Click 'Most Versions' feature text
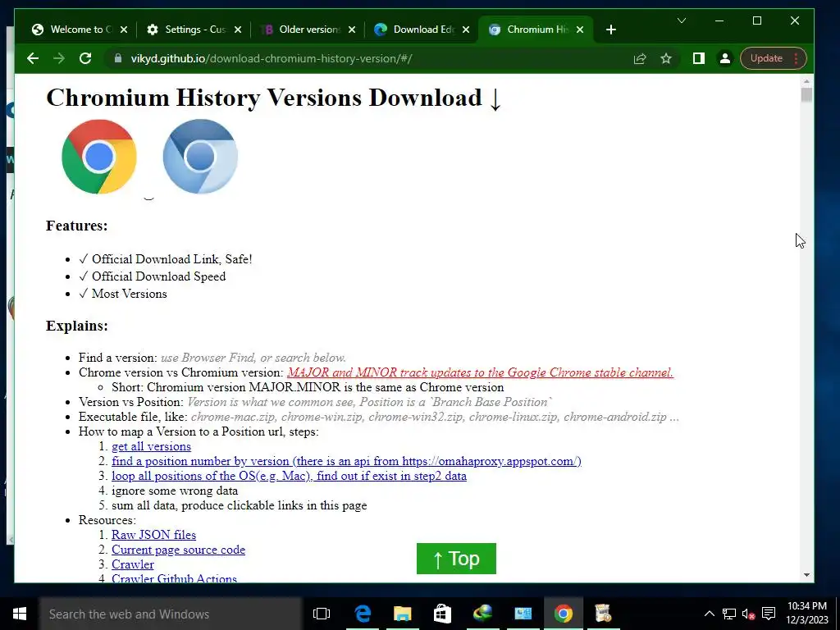Screen dimensions: 840x630 (129, 294)
